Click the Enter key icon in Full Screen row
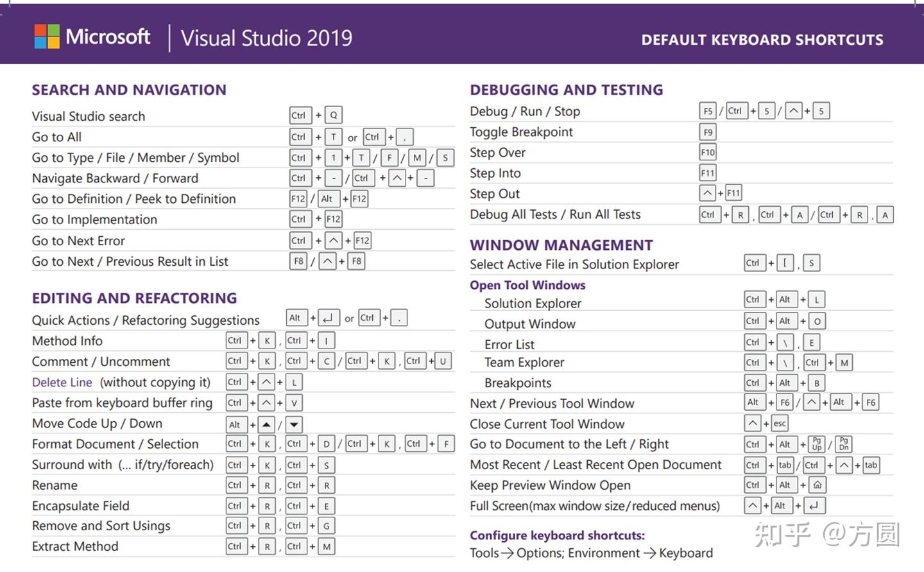Screen dimensions: 924x572 814,506
